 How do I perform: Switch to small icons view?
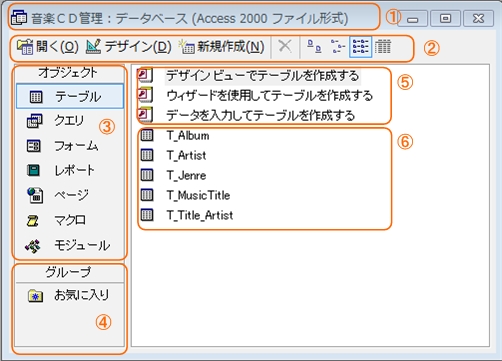coord(338,46)
